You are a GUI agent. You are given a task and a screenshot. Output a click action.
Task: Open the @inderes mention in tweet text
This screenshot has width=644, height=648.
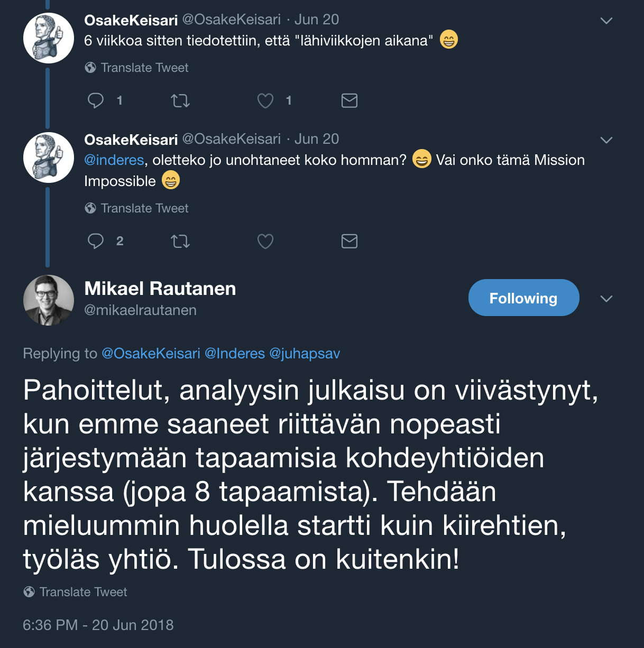pos(114,160)
